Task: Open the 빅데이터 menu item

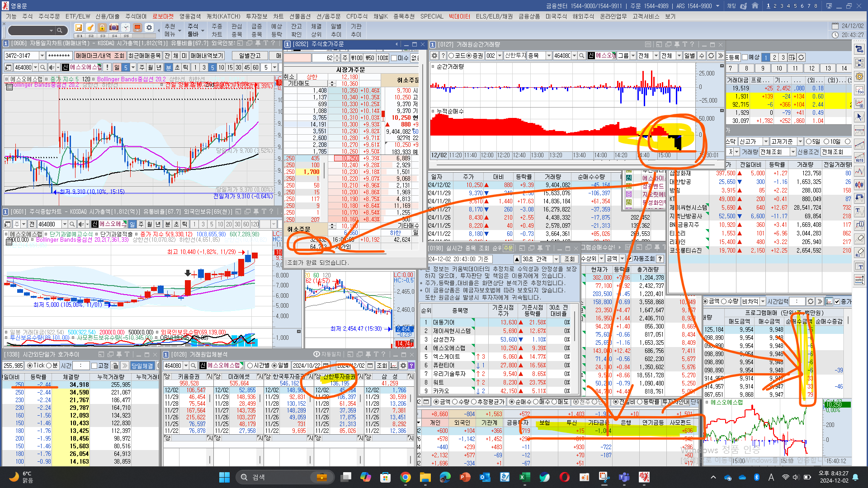Action: [459, 16]
